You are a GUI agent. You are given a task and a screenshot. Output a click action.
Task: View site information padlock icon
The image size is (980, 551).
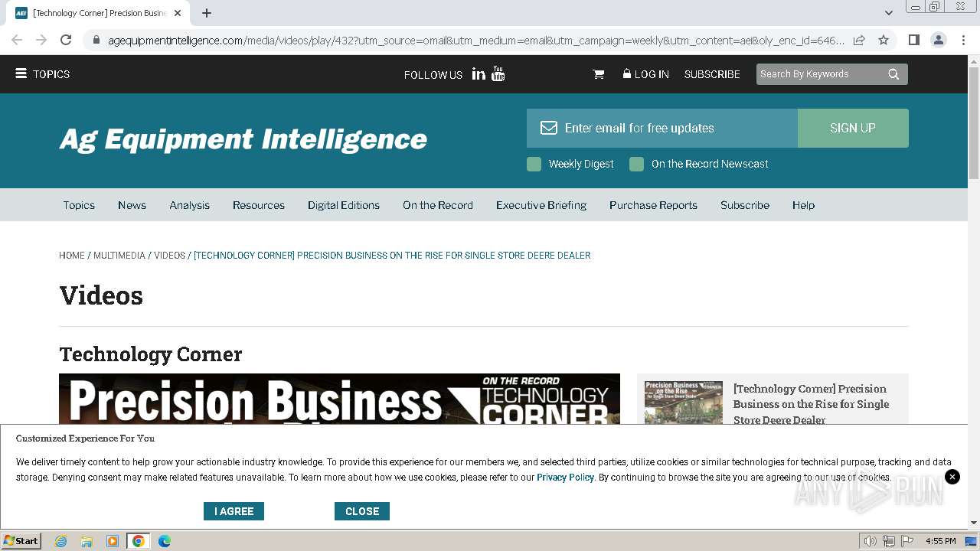[x=96, y=41]
